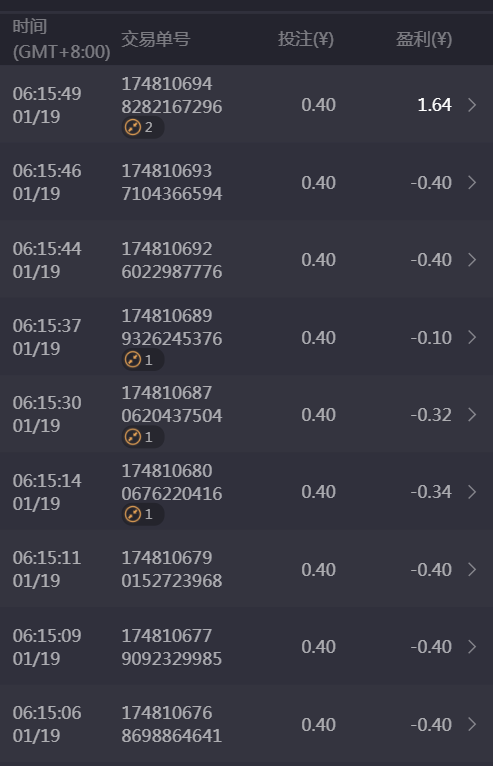Image resolution: width=493 pixels, height=766 pixels.
Task: Click the 1.64 profit value
Action: tap(434, 105)
